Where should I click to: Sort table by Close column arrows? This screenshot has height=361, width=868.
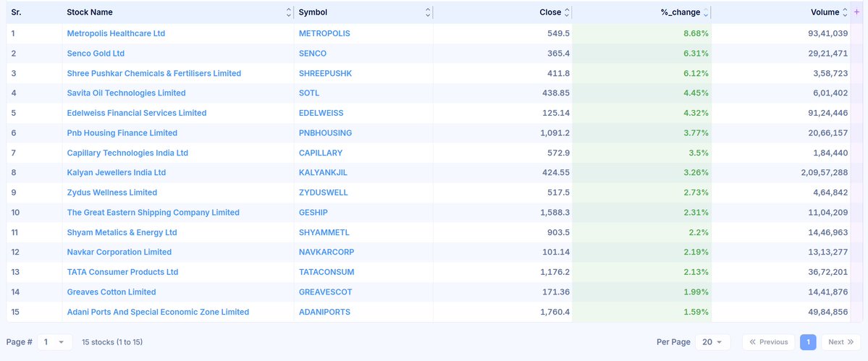click(x=567, y=12)
